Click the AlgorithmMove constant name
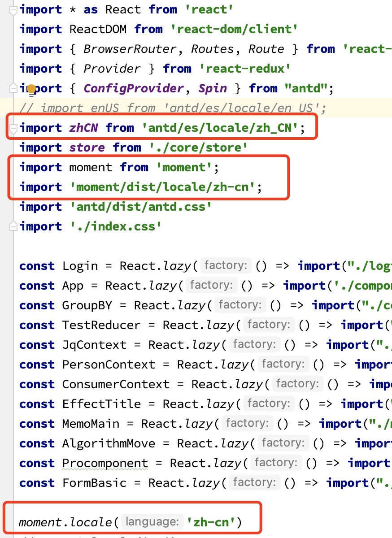 tap(109, 443)
